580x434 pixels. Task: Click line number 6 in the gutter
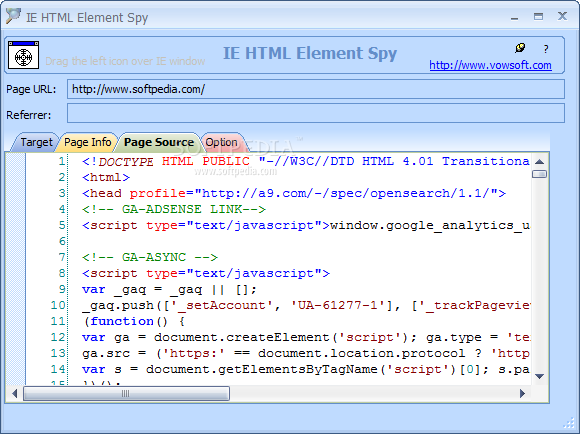point(62,241)
